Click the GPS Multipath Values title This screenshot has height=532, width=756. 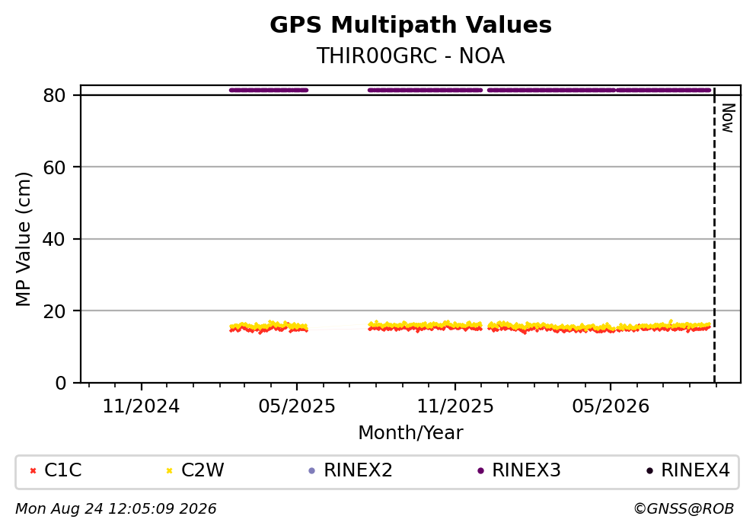[411, 25]
